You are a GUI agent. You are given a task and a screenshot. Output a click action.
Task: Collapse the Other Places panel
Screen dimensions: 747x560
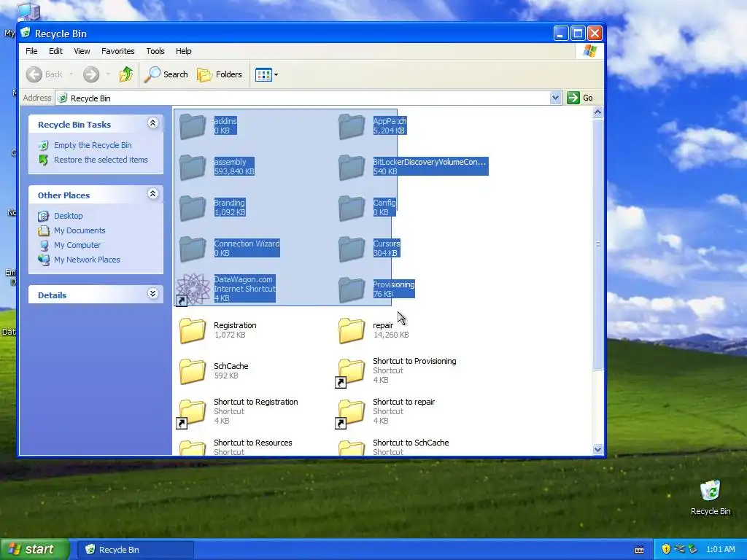coord(152,194)
